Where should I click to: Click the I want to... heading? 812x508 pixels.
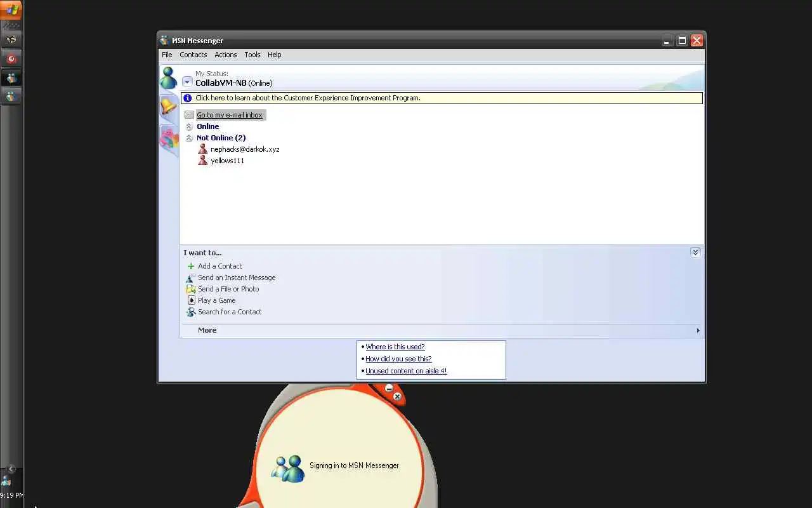[202, 253]
